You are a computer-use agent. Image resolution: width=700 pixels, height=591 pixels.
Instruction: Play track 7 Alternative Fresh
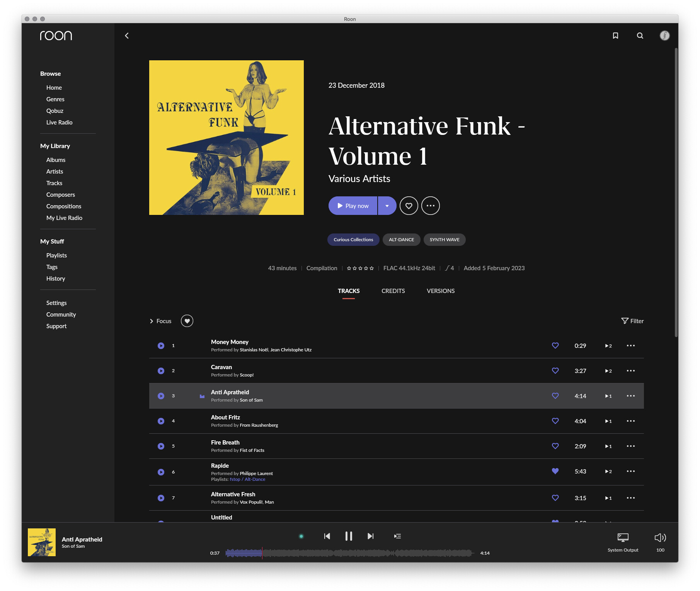point(161,498)
